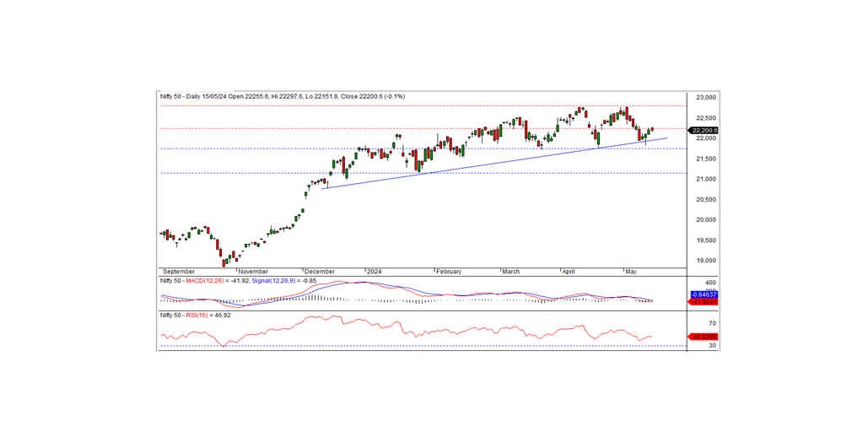Click the December label on time axis
868x448 pixels.
pos(320,272)
